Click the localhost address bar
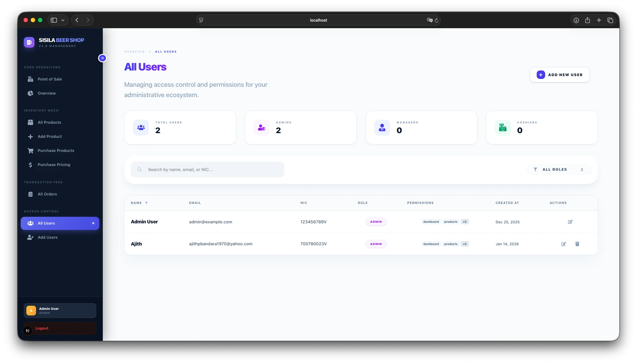Viewport: 637px width, 364px height. [x=318, y=20]
